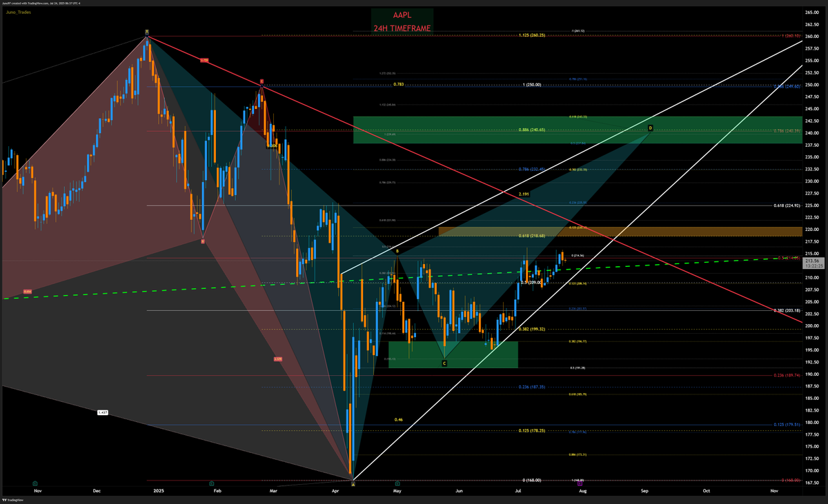Select the 0.46 ratio label
828x504 pixels.
pyautogui.click(x=399, y=419)
